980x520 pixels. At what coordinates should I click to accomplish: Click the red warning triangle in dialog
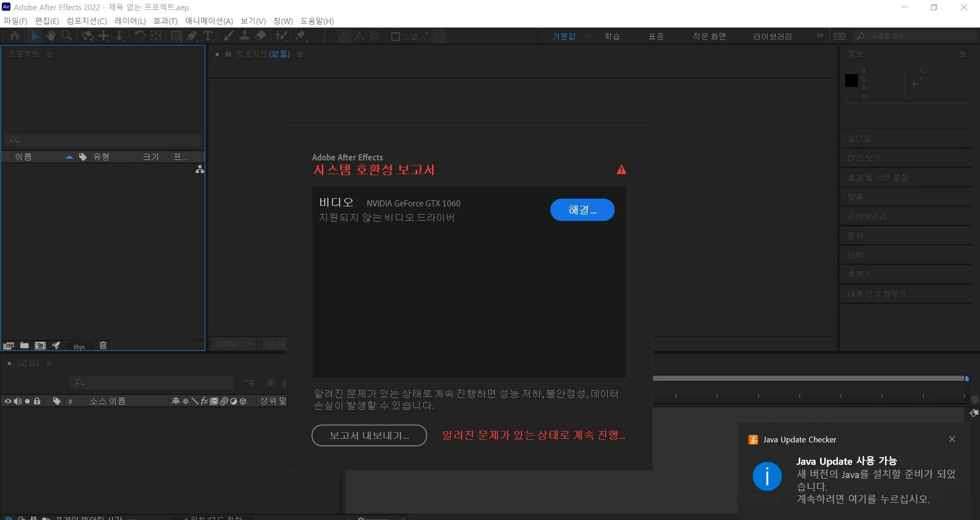[621, 170]
